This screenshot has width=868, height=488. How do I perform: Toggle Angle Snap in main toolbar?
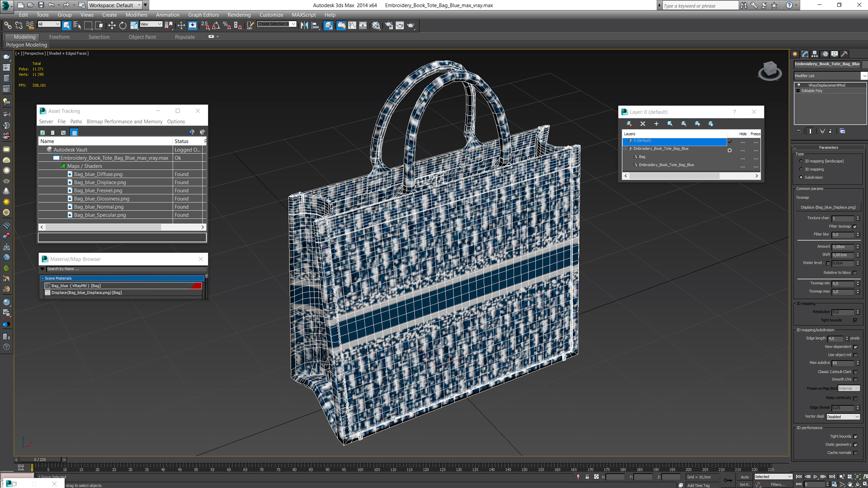216,25
